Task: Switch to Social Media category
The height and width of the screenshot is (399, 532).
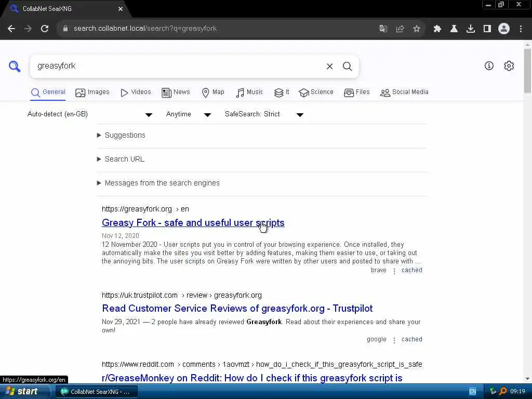Action: [x=404, y=92]
